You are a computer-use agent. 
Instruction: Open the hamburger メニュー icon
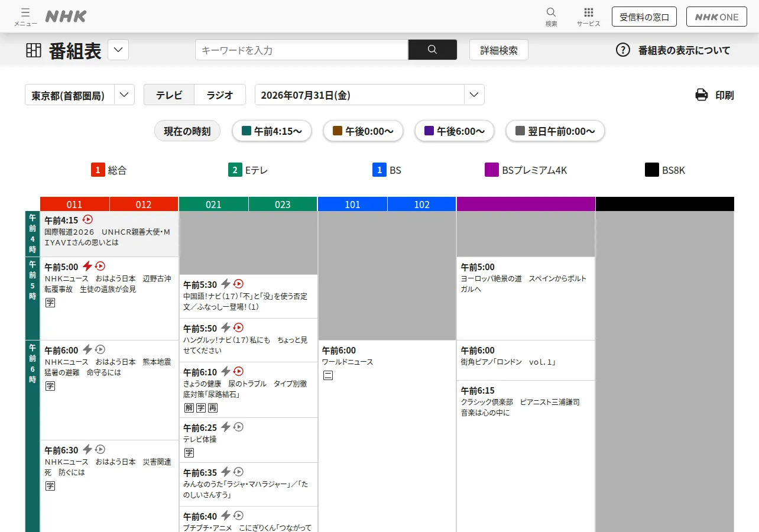click(25, 12)
